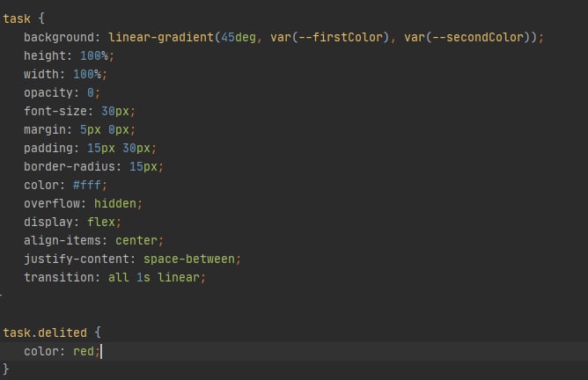The width and height of the screenshot is (588, 380).
Task: Click the 'border-radius' property name
Action: click(x=70, y=166)
